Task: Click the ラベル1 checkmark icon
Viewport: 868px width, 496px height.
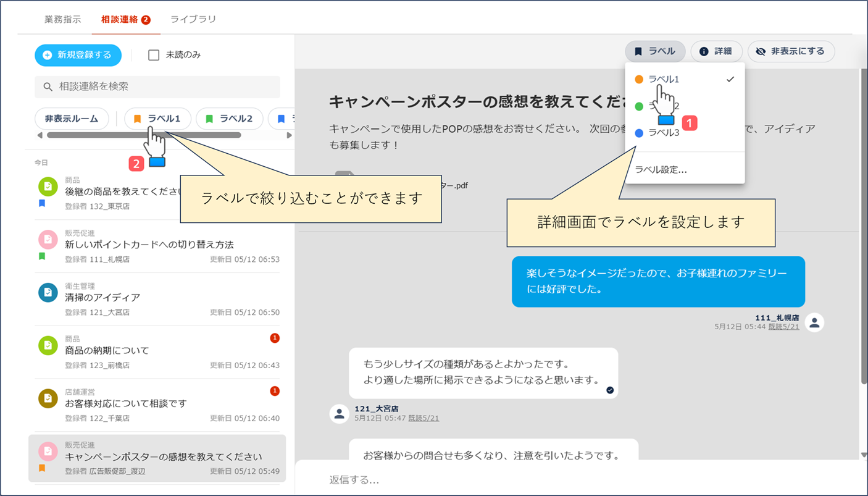Action: [730, 79]
